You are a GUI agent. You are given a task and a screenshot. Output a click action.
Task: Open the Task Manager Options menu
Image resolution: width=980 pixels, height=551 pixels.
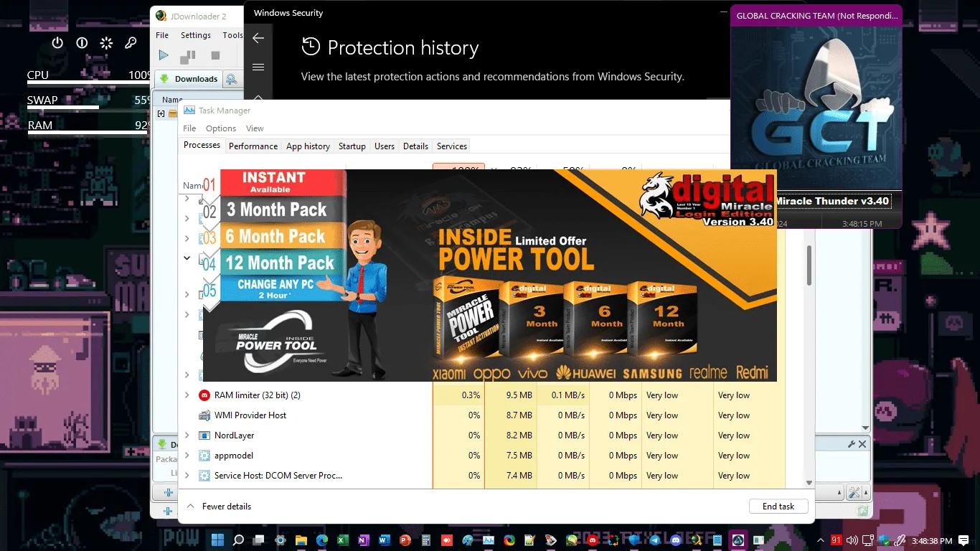(x=221, y=128)
